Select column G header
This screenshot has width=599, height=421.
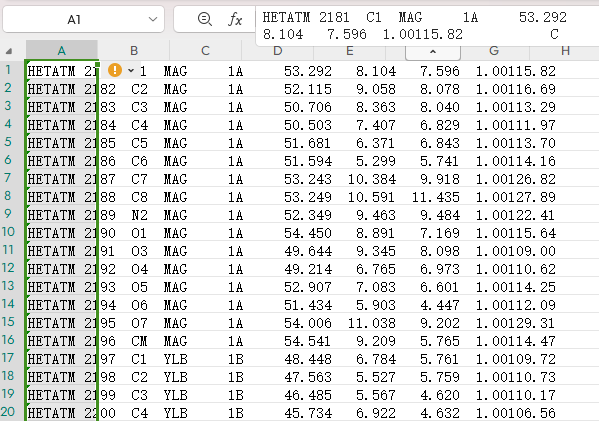pyautogui.click(x=494, y=50)
